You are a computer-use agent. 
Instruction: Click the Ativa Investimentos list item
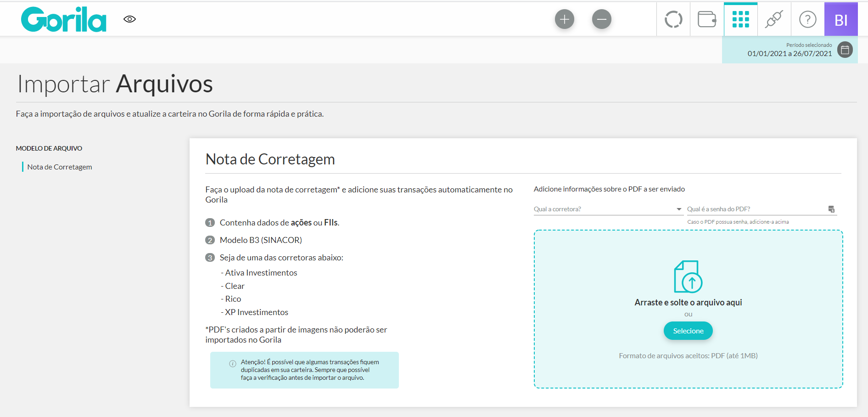pos(259,273)
